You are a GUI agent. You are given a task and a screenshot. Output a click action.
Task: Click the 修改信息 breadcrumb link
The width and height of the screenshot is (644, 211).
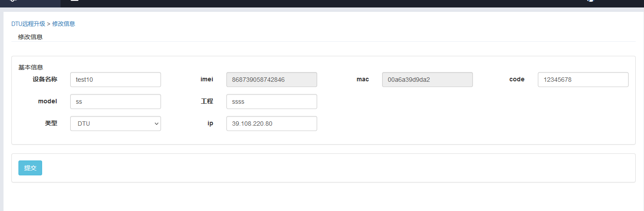(x=64, y=24)
